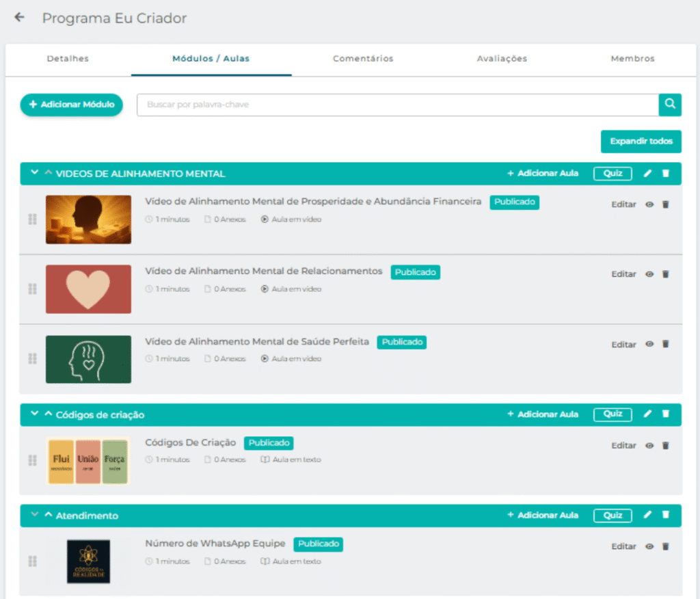Toggle eye icon for Saúde Perfeita lesson
The image size is (700, 599).
(x=649, y=345)
